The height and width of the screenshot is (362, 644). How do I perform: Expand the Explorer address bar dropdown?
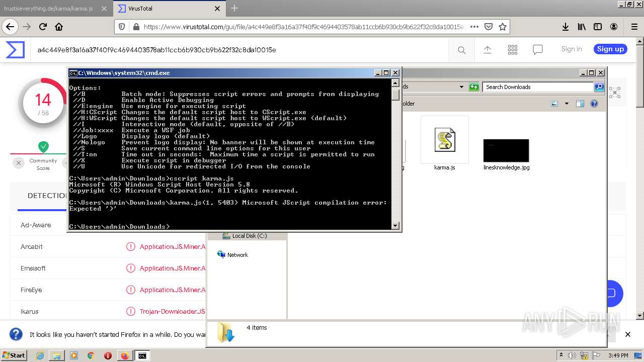(x=461, y=87)
